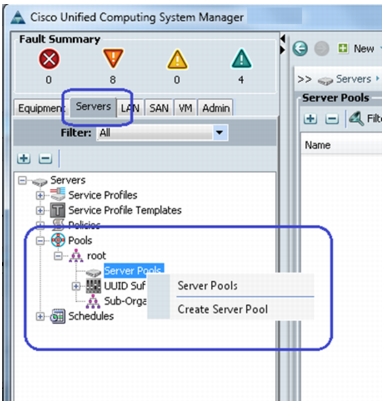This screenshot has width=385, height=416.
Task: Click the critical faults red X icon
Action: pos(49,59)
